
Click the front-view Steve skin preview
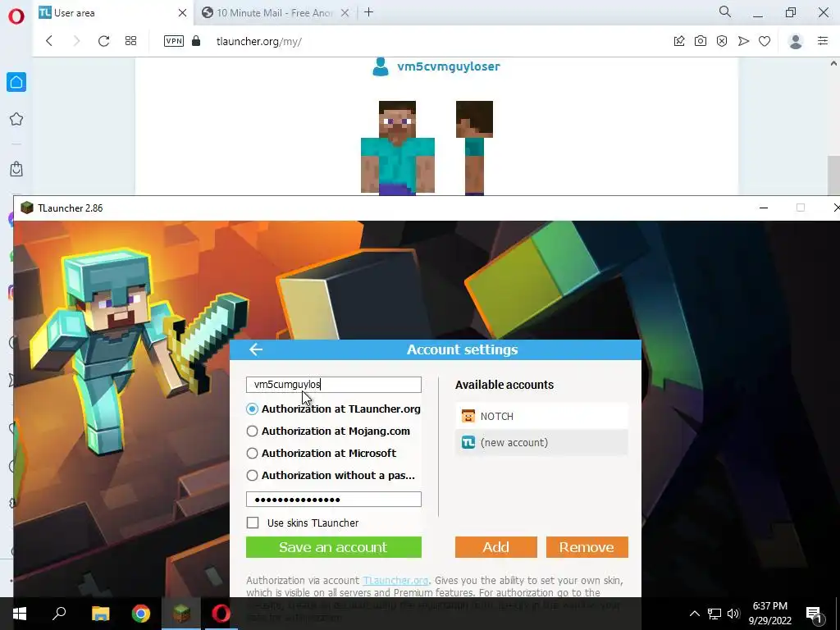pyautogui.click(x=398, y=148)
